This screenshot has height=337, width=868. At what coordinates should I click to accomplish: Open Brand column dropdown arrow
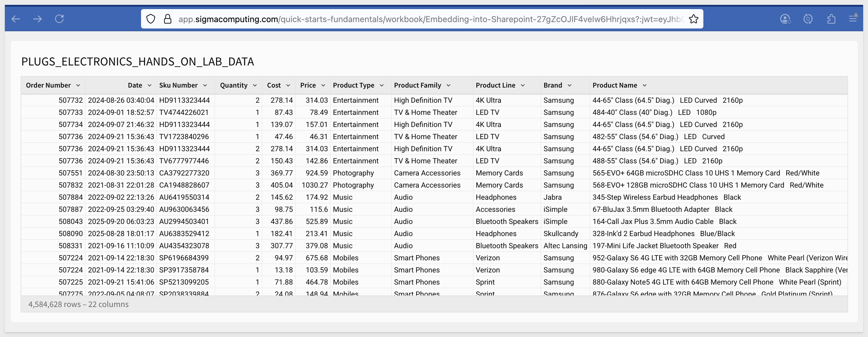pos(570,85)
